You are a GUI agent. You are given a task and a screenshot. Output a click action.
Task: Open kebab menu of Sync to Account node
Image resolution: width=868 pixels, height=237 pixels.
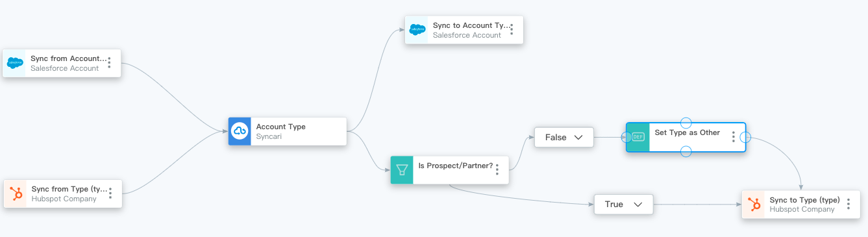coord(512,29)
